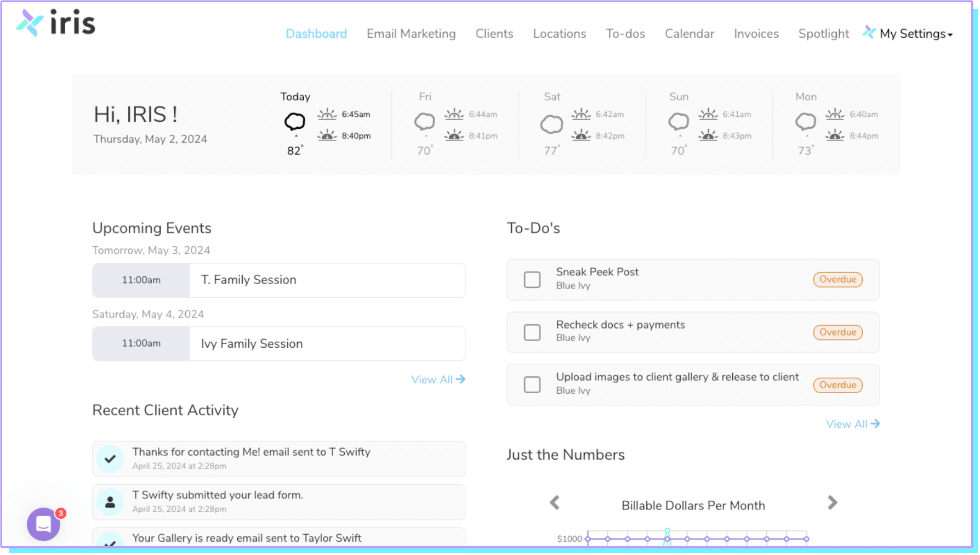Image resolution: width=980 pixels, height=555 pixels.
Task: Open the chat support bubble
Action: pos(43,524)
